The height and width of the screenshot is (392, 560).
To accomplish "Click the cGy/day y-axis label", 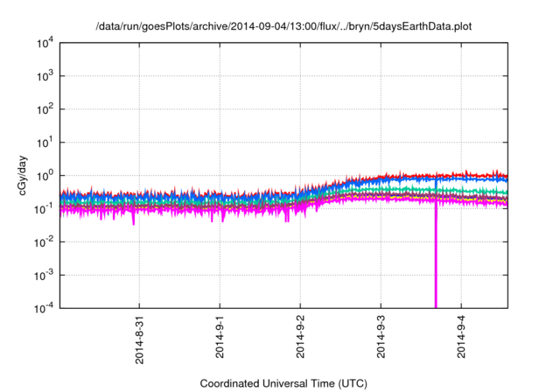I will pyautogui.click(x=23, y=175).
